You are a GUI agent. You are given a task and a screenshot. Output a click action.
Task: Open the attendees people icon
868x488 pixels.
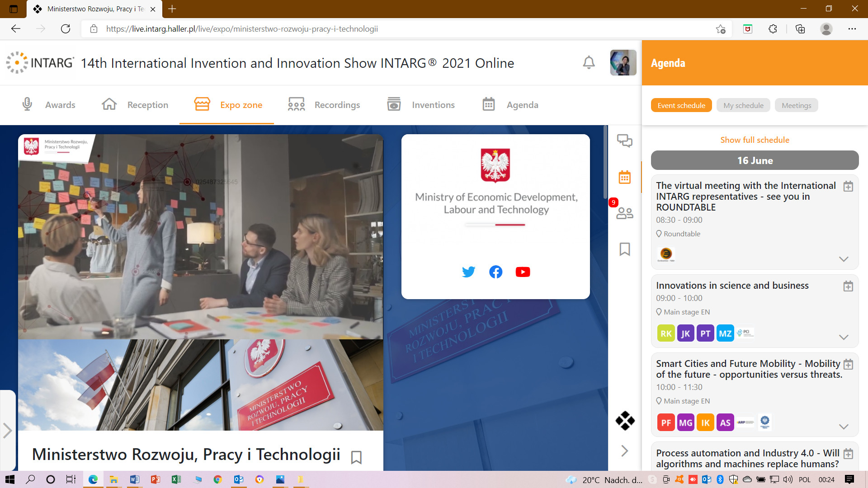click(625, 213)
